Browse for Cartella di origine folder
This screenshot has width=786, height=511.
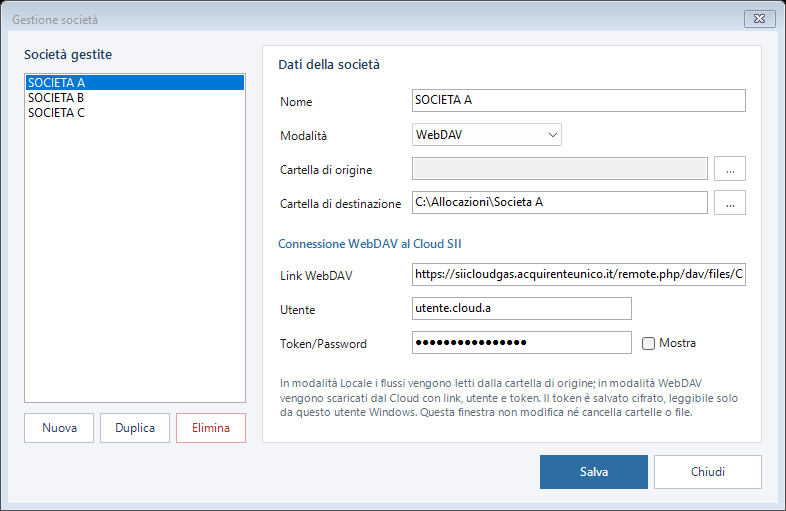pyautogui.click(x=730, y=168)
